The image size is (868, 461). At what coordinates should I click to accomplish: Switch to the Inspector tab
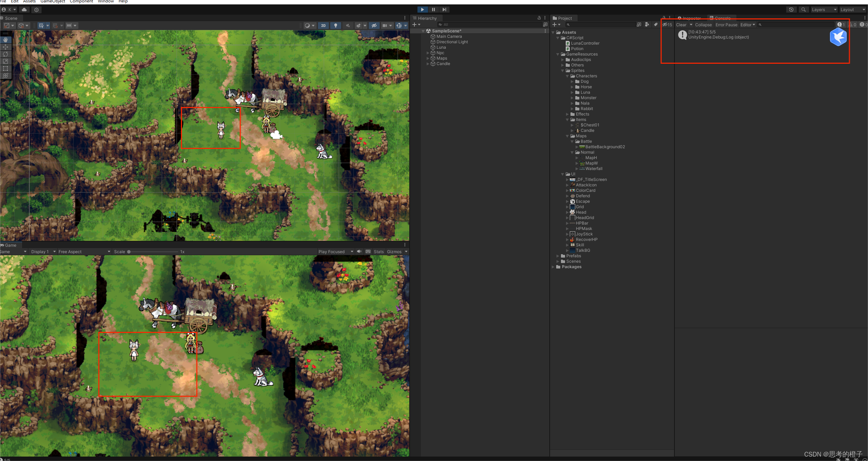(689, 18)
